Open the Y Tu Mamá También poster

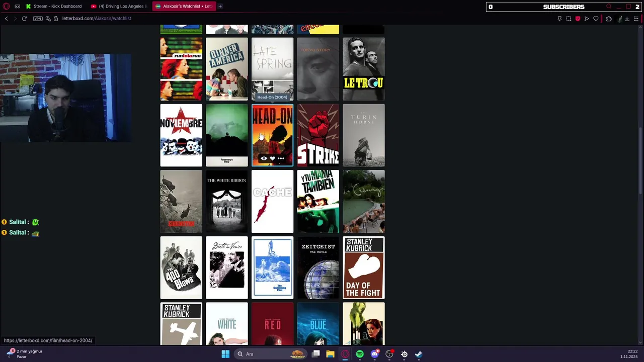[318, 202]
